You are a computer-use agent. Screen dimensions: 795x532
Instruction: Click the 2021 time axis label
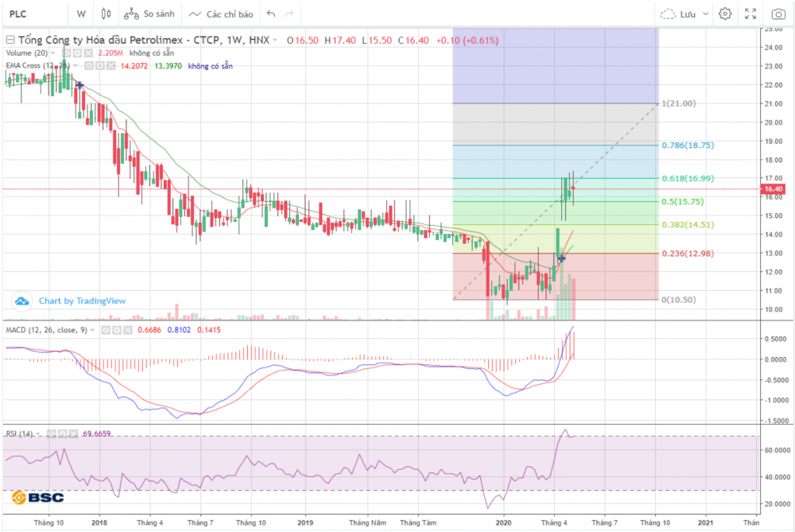[x=705, y=522]
